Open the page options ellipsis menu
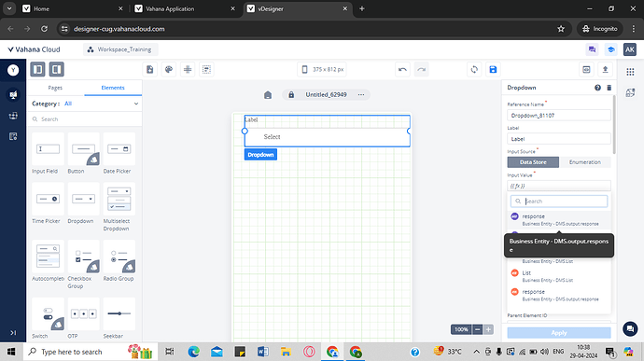Image resolution: width=644 pixels, height=361 pixels. 361,95
